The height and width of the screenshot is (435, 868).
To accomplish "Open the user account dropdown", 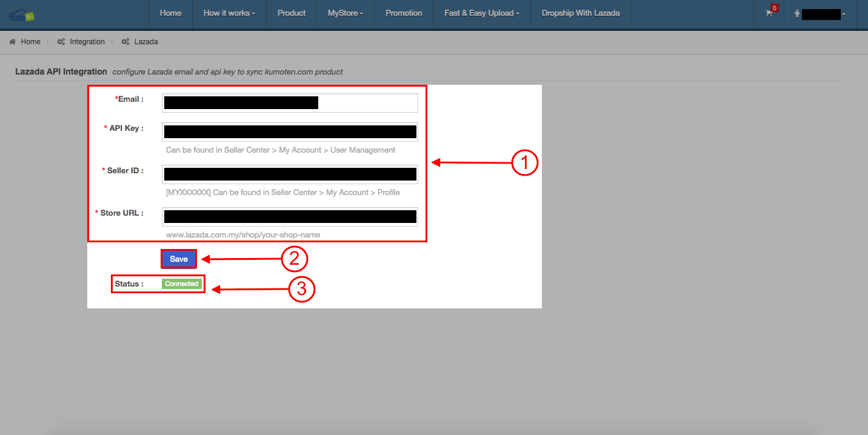I will (820, 14).
